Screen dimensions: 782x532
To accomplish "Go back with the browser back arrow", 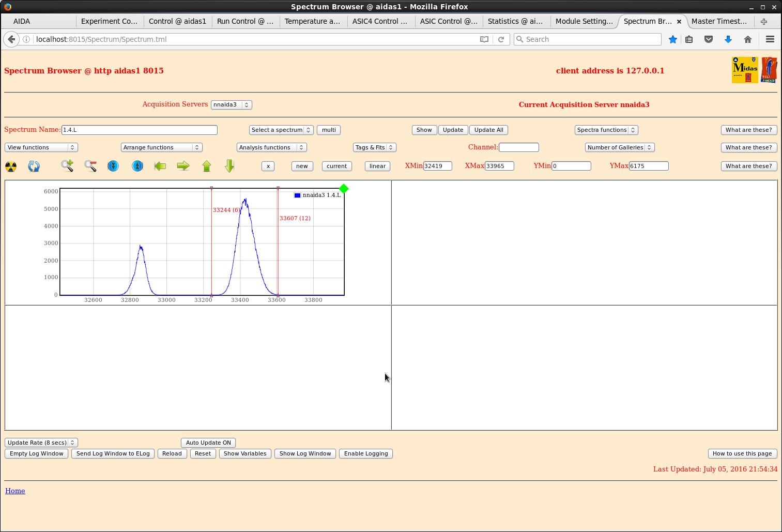I will pyautogui.click(x=11, y=39).
